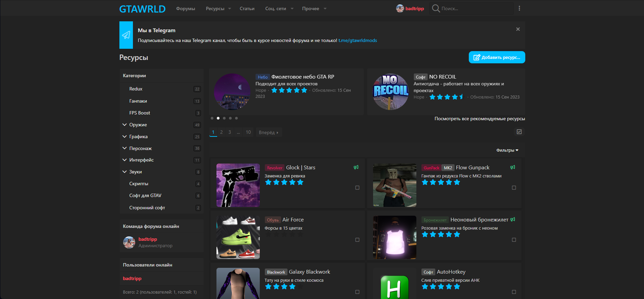Image resolution: width=644 pixels, height=299 pixels.
Task: Click the MK2 tag on Flow Gunpack
Action: pos(448,168)
